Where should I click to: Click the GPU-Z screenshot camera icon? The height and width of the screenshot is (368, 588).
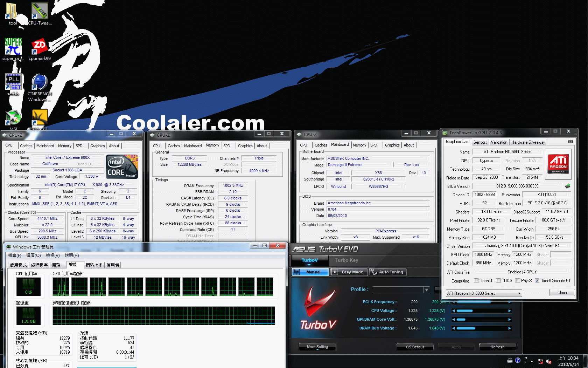[x=570, y=142]
